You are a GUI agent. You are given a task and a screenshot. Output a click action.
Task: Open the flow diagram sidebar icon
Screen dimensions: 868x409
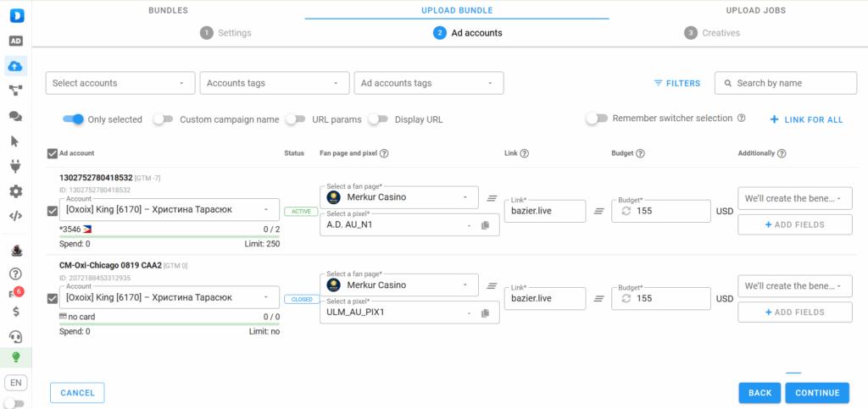tap(15, 91)
